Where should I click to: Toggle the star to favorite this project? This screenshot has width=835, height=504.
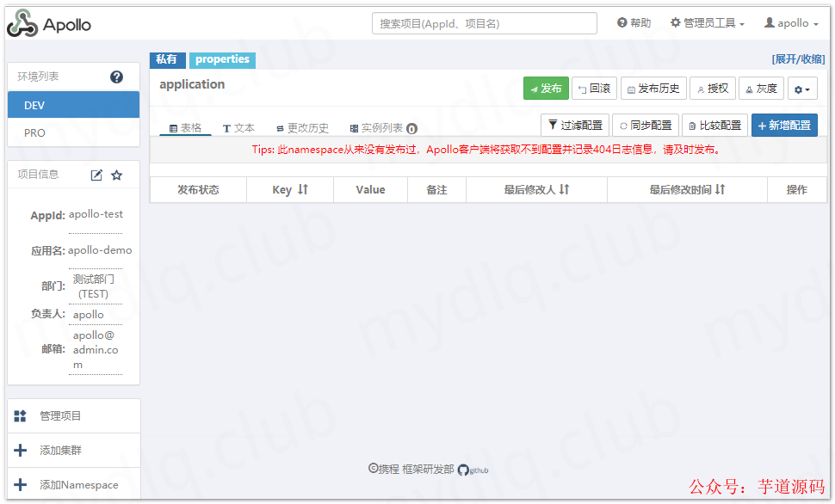(x=118, y=174)
